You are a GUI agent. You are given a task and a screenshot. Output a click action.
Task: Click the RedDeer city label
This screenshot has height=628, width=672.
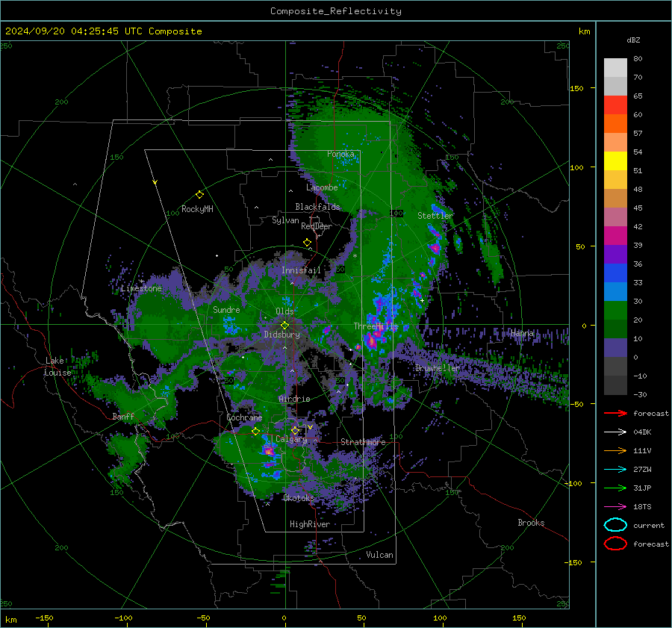point(317,226)
